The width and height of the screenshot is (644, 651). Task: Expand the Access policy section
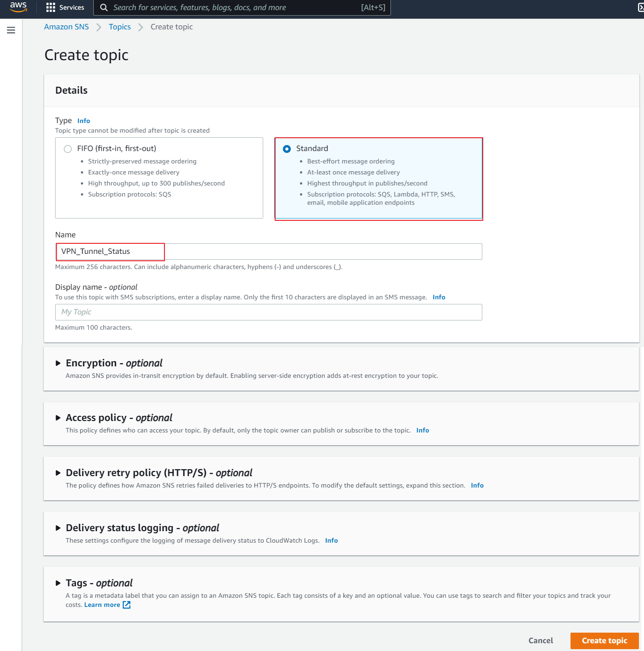pos(58,418)
